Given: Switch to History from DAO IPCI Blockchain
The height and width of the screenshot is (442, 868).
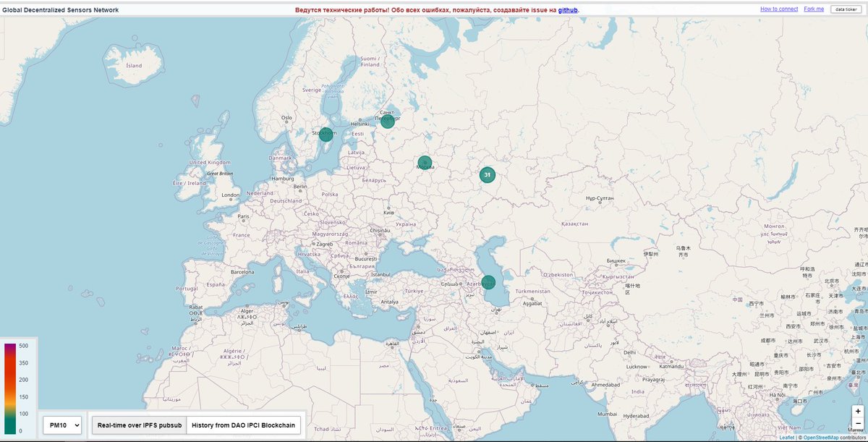Looking at the screenshot, I should click(243, 425).
